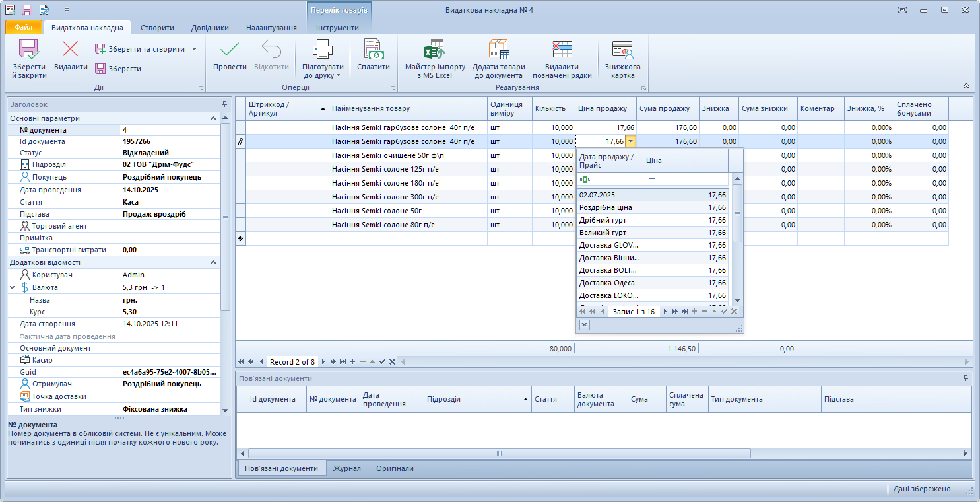The width and height of the screenshot is (980, 502).
Task: Click Видалити позначені рядки icon
Action: click(x=562, y=50)
